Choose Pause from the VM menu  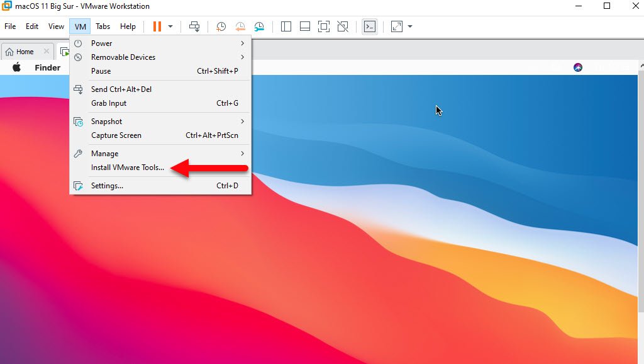pos(160,71)
